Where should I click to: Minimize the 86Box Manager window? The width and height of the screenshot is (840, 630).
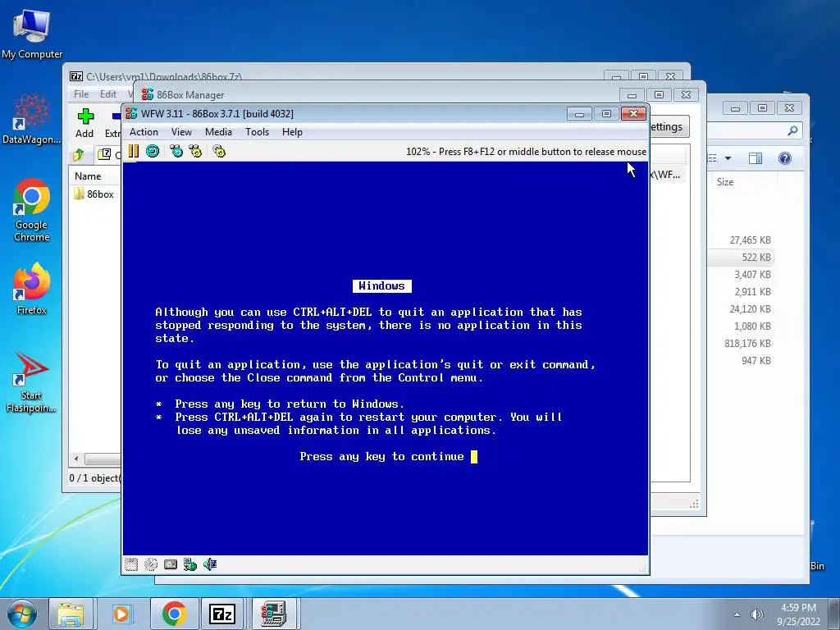[632, 95]
